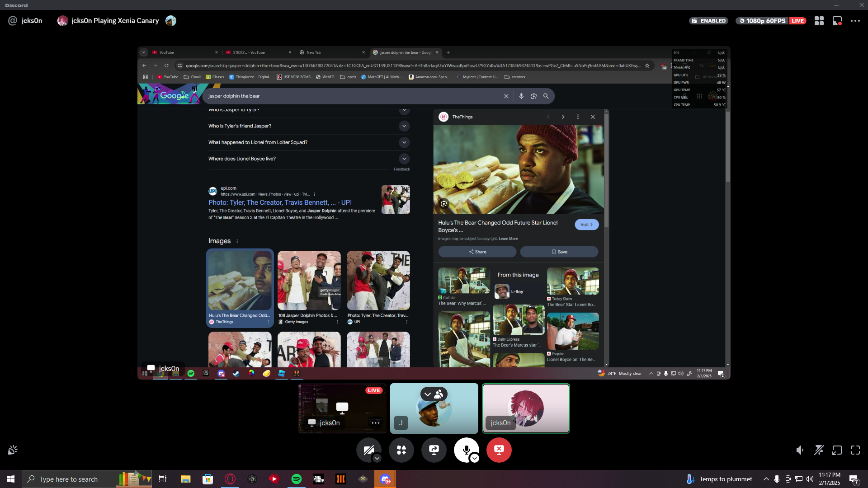Collapse the participants list chevron

[x=428, y=394]
